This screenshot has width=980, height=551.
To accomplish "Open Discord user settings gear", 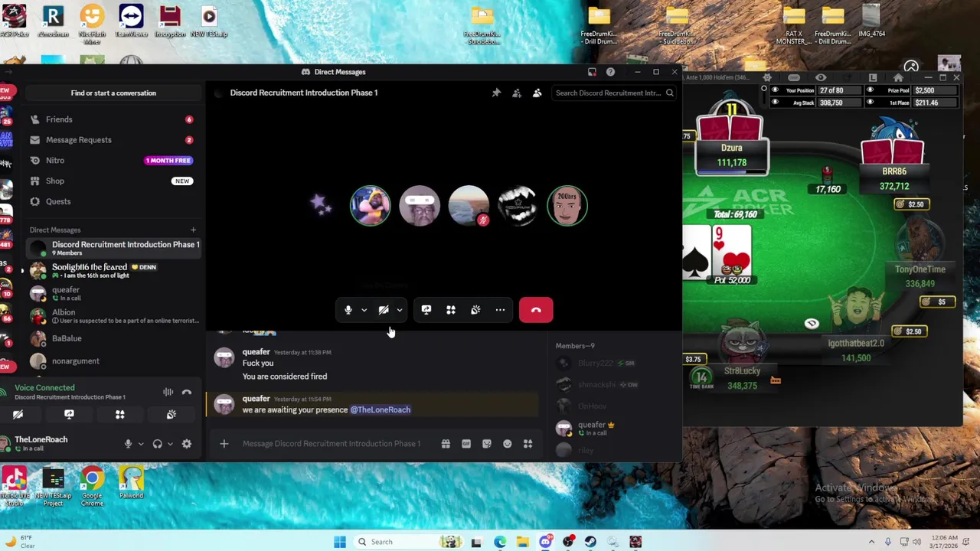I will coord(187,444).
